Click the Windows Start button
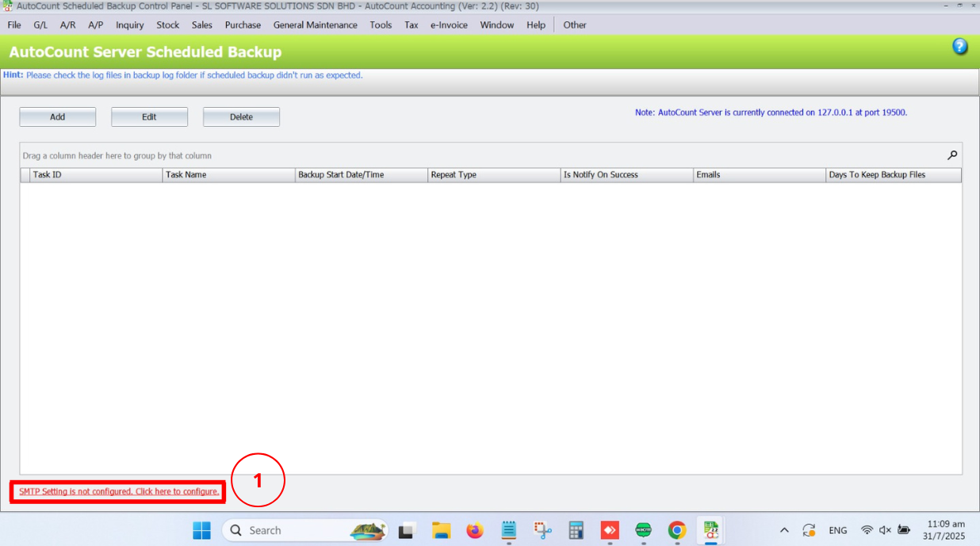Screen dimensions: 980x546 pos(202,530)
